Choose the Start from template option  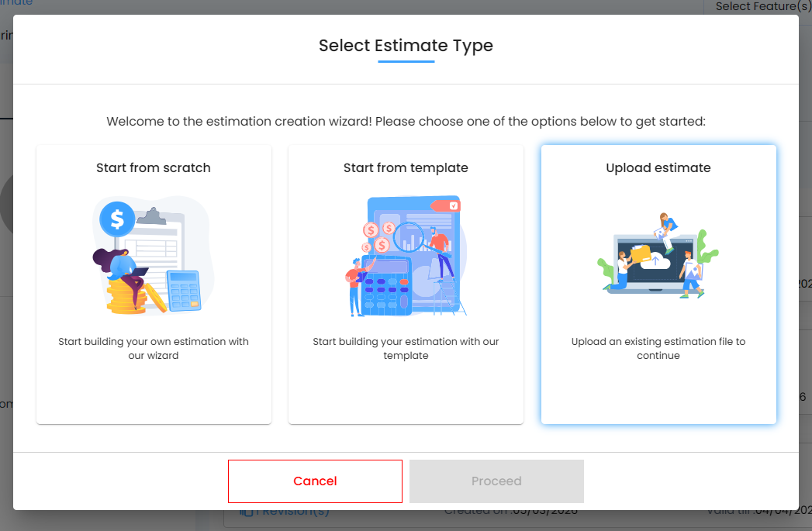406,284
